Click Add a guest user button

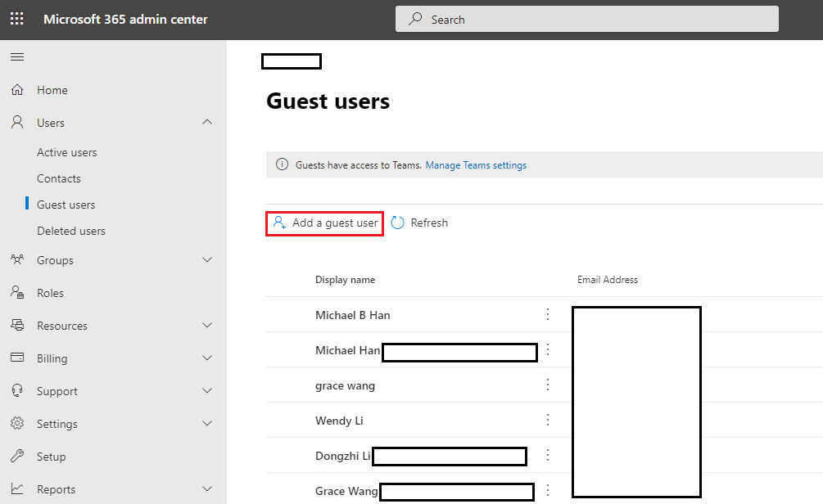tap(324, 223)
